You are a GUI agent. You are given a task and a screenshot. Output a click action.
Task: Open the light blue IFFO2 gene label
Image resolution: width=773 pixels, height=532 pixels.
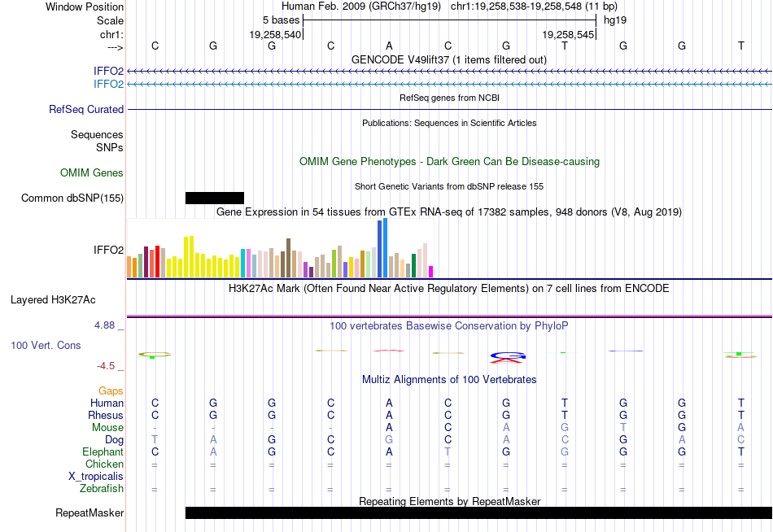(x=108, y=84)
